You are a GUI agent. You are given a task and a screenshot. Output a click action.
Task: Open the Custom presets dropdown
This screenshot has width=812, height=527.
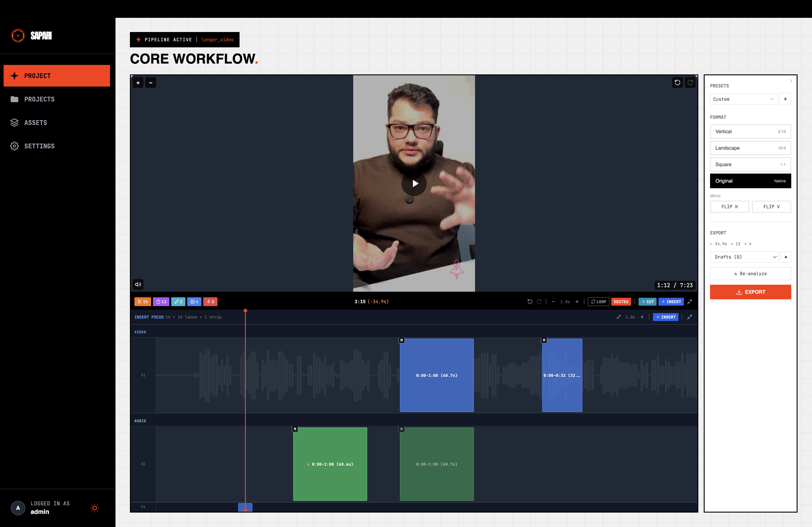[743, 99]
